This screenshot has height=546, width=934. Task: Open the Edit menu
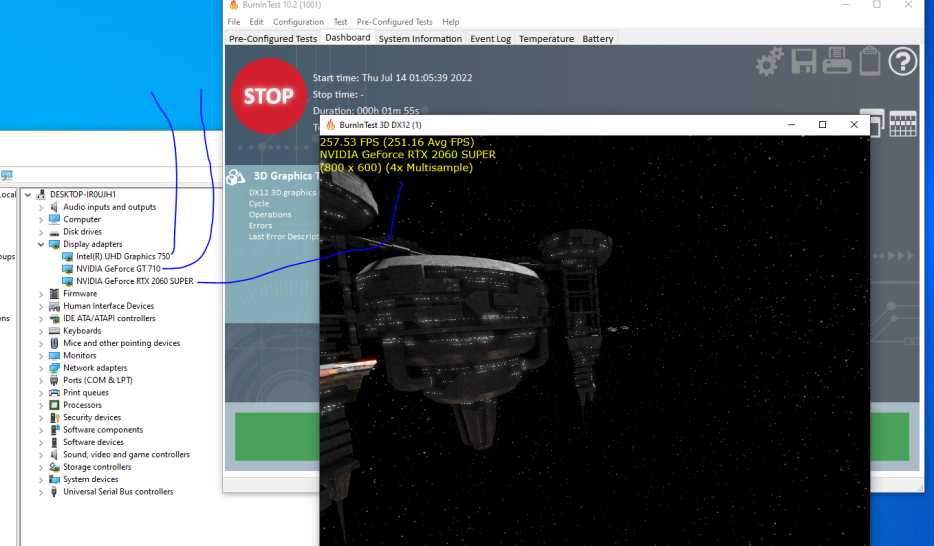[256, 22]
